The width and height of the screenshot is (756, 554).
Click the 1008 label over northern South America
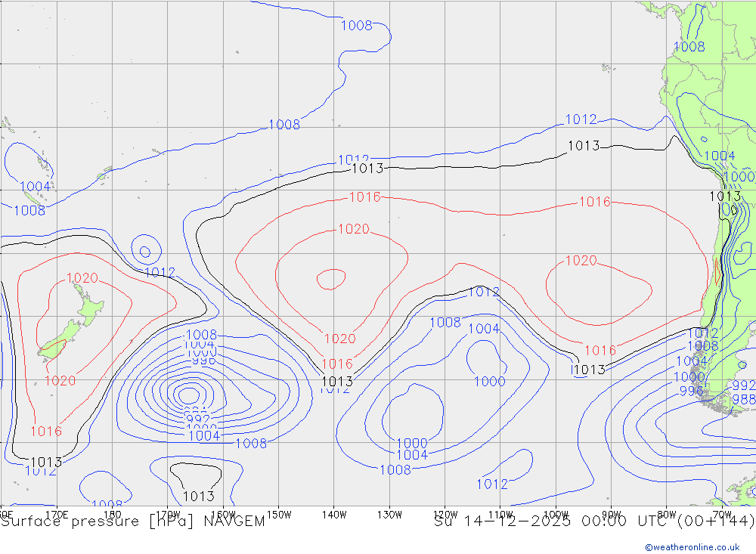(x=689, y=47)
